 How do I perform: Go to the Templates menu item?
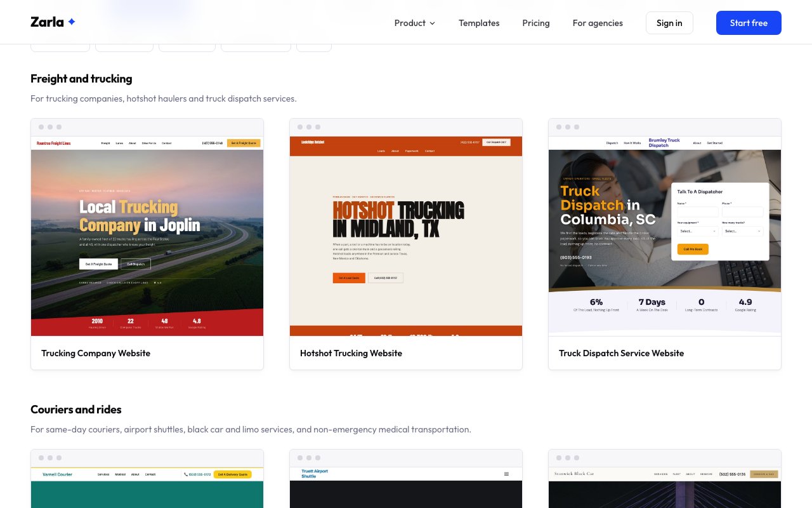479,23
